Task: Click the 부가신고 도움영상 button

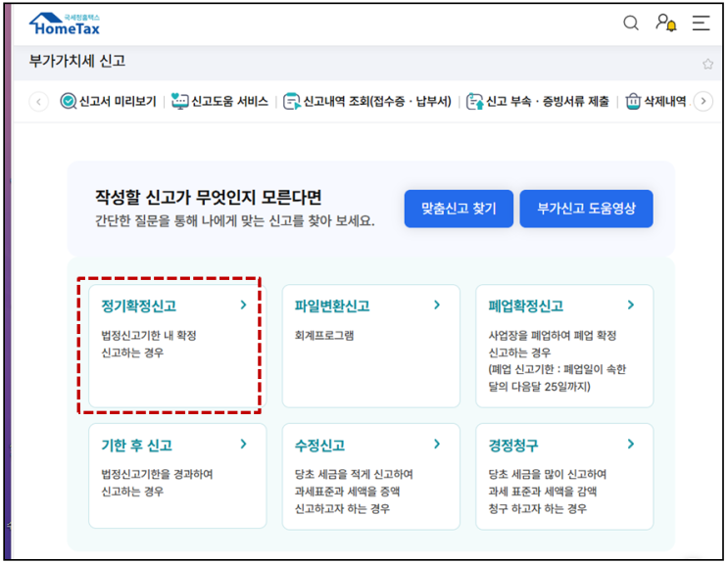Action: point(586,209)
